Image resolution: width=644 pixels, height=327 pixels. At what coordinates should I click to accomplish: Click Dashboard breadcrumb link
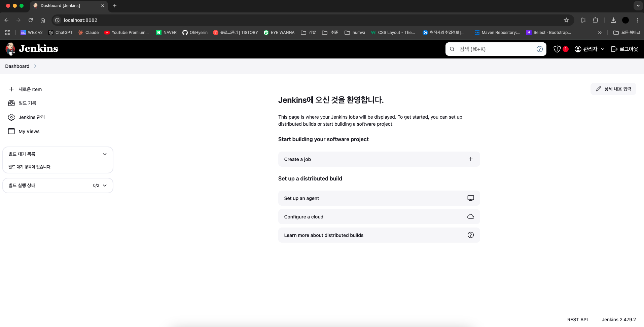[x=17, y=66]
